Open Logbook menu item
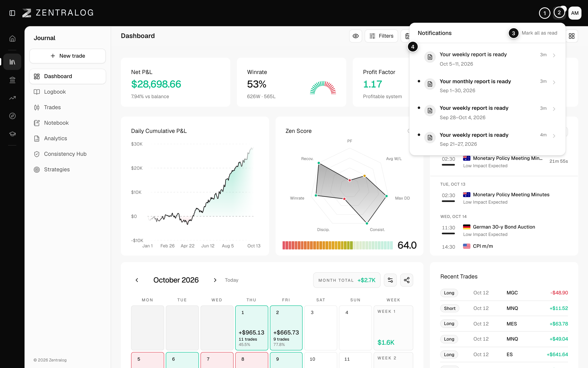Viewport: 588px width, 368px height. tap(68, 92)
